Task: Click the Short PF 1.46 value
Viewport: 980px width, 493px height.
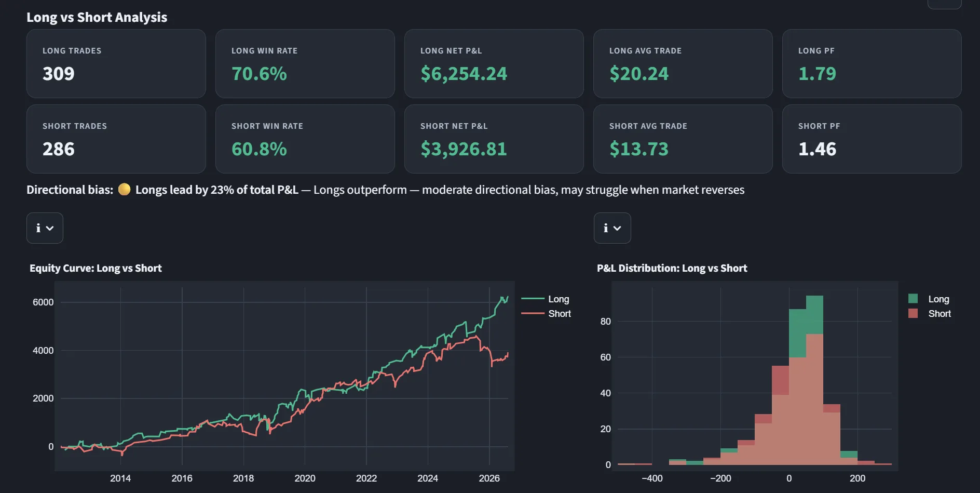Action: pos(817,149)
